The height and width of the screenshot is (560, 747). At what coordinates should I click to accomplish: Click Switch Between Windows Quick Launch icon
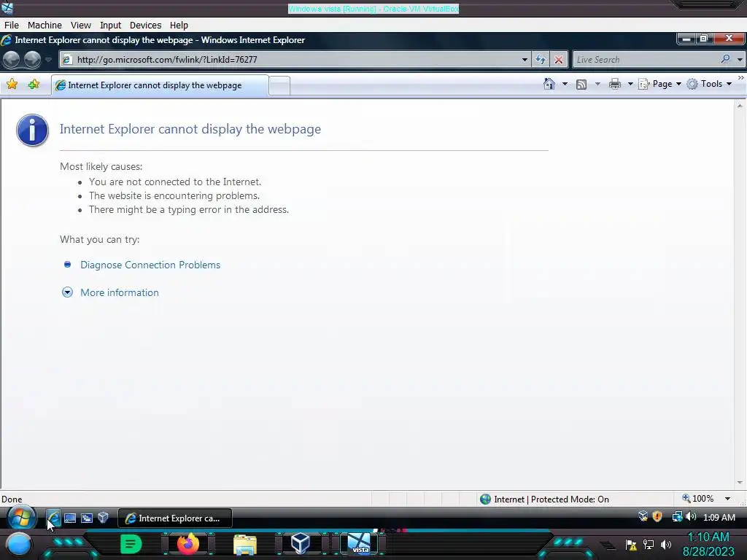[x=87, y=518]
